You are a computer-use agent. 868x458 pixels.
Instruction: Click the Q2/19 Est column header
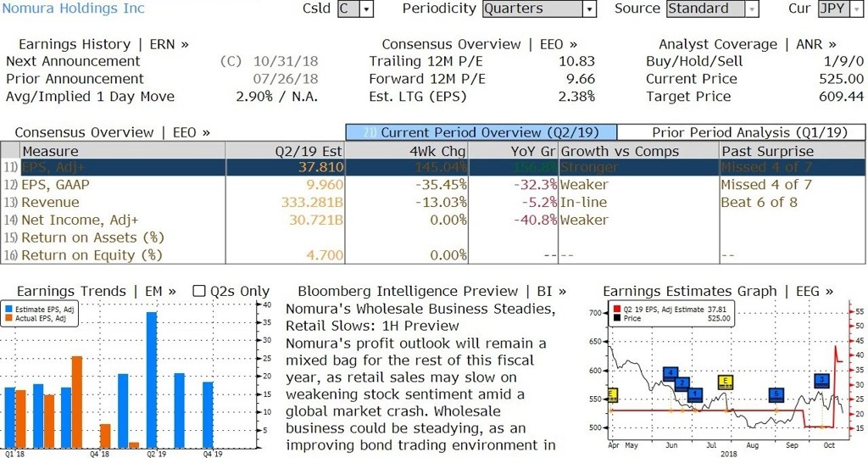coord(285,151)
